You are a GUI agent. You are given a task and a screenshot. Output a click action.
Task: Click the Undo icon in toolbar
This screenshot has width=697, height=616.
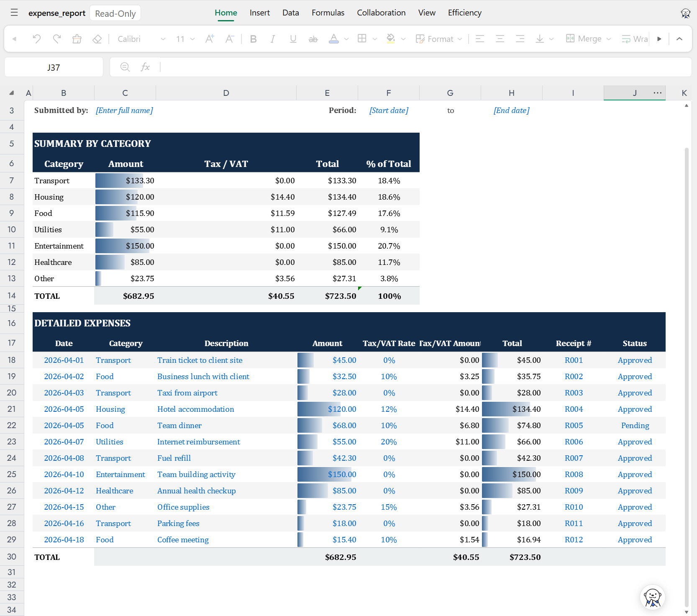tap(37, 39)
